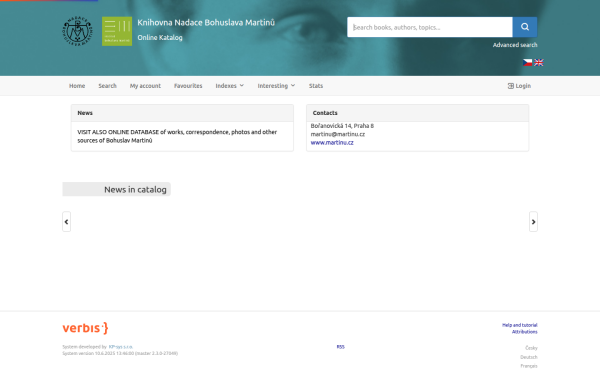This screenshot has width=600, height=375.
Task: Focus the search books, authors, topics field
Action: (430, 27)
